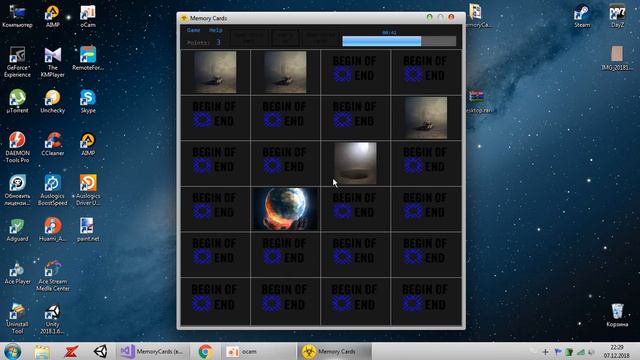Viewport: 640px width, 360px height.
Task: Open Ace Player desktop shortcut
Action: point(17,273)
